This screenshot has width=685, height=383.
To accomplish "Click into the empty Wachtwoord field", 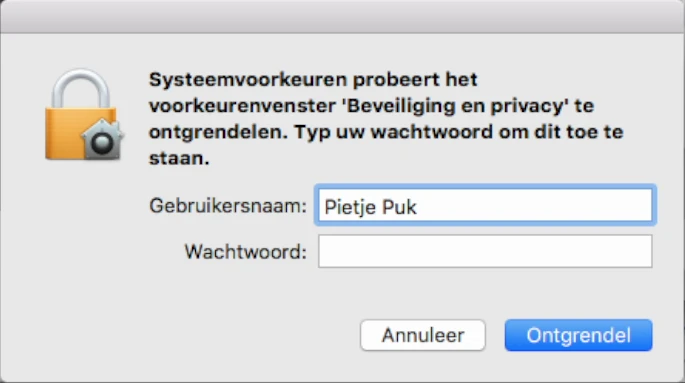I will coord(485,251).
